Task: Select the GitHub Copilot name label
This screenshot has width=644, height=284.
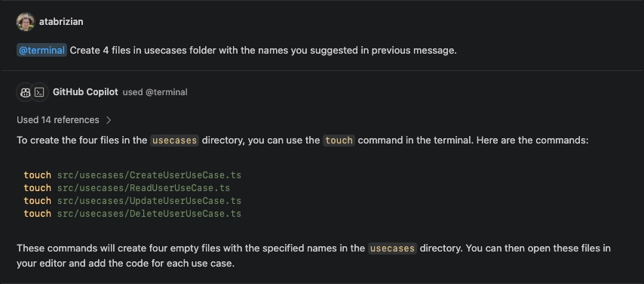Action: click(85, 92)
